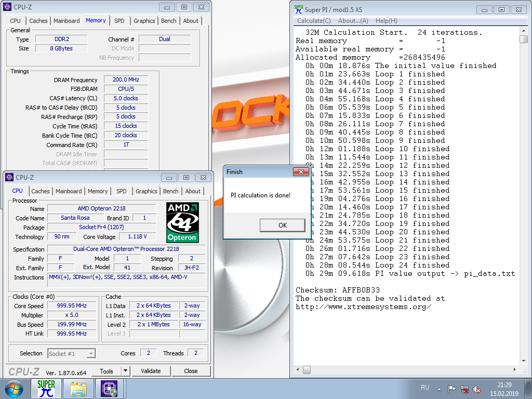Click the Close button in CPU-Z
Viewport: 532px width, 399px height.
[x=191, y=371]
